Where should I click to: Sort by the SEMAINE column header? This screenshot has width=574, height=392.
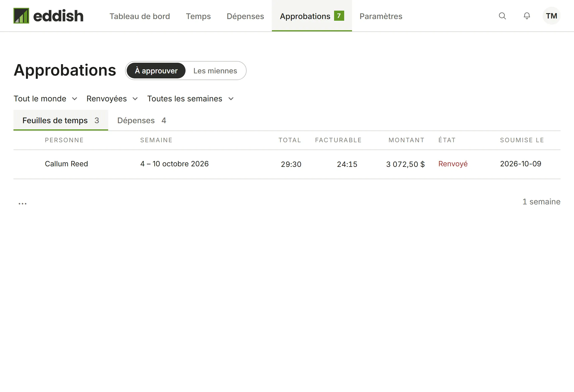[x=156, y=140]
